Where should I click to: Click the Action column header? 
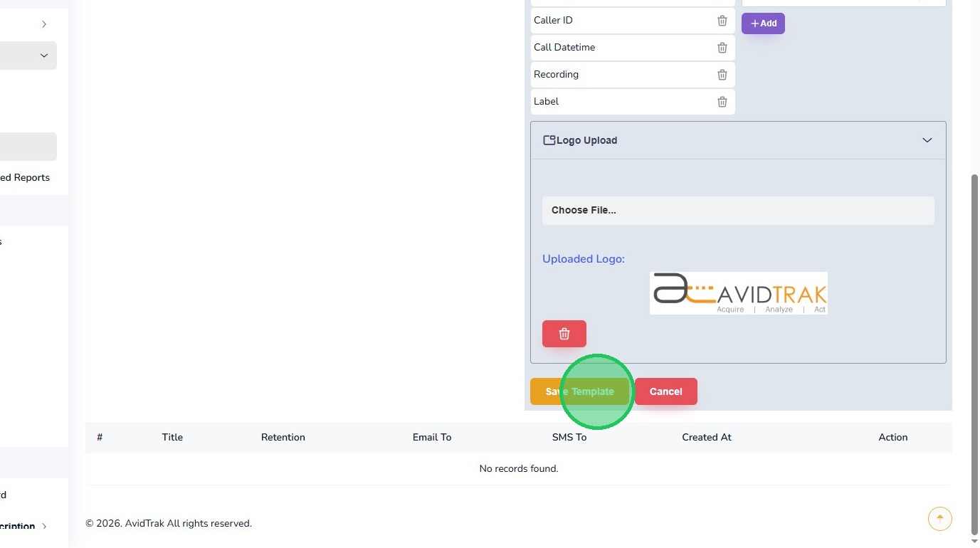click(x=893, y=437)
